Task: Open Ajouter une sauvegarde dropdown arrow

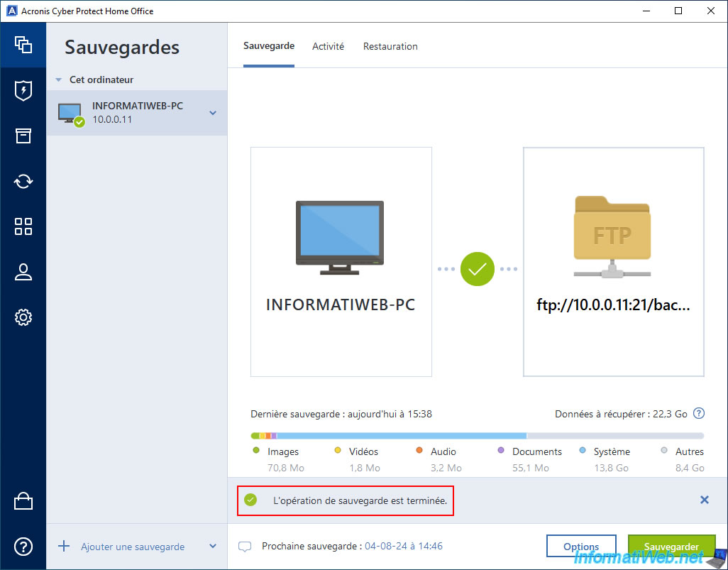Action: 213,546
